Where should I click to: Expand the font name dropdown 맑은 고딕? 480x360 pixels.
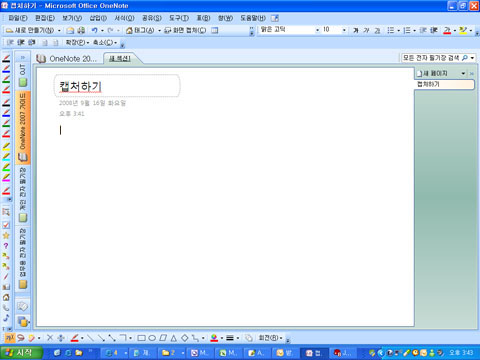tap(317, 30)
